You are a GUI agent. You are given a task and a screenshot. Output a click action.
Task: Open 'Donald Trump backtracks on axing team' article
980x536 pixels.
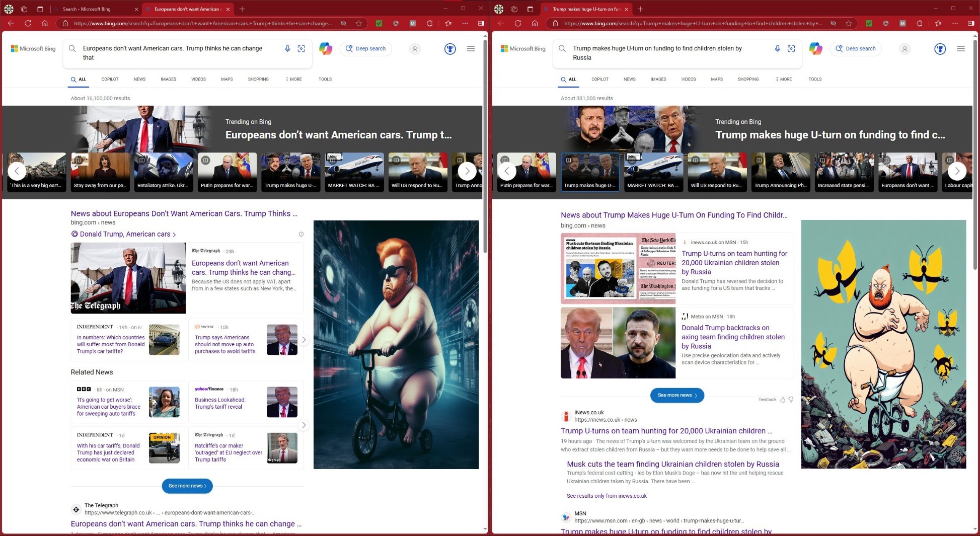coord(733,337)
